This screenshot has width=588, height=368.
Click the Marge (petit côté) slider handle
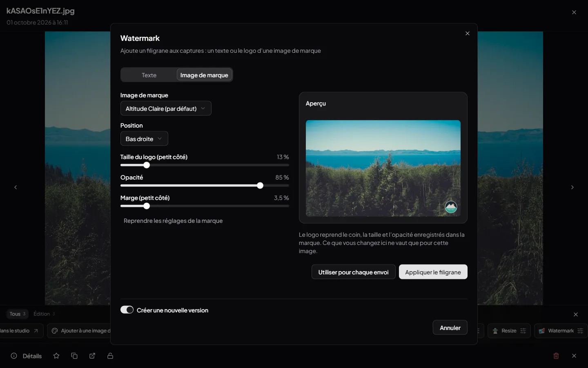pyautogui.click(x=147, y=206)
